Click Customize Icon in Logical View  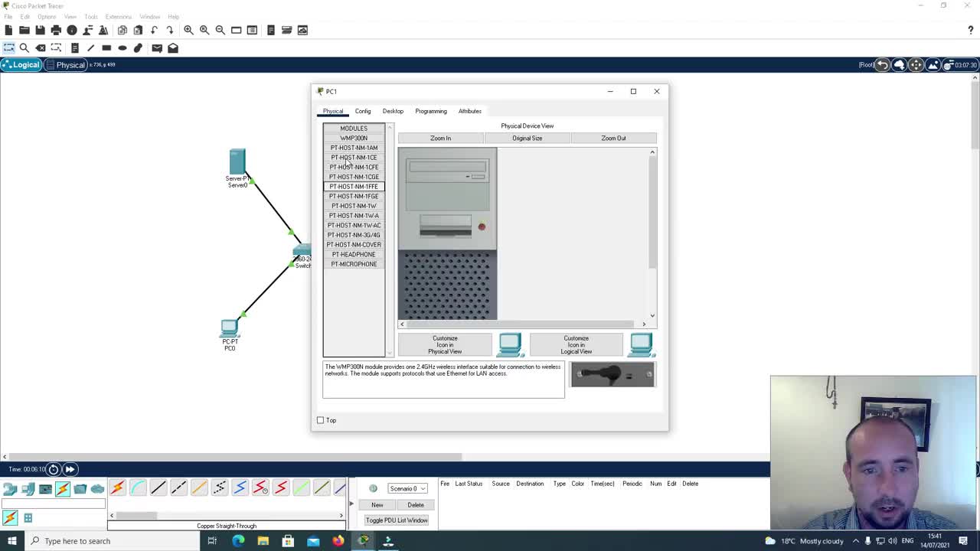pyautogui.click(x=577, y=345)
